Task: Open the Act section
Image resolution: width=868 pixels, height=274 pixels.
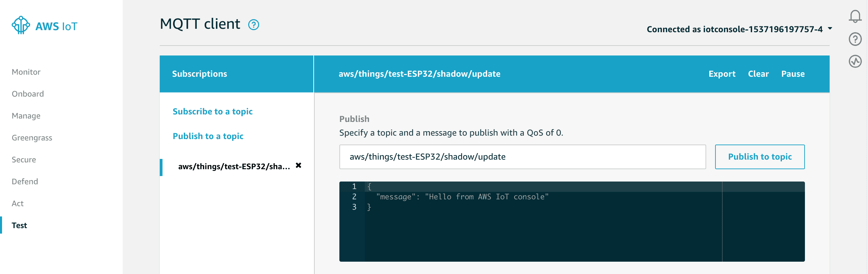Action: point(17,203)
